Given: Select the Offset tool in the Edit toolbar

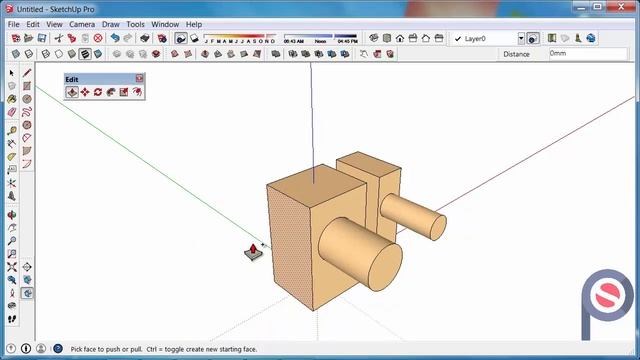Looking at the screenshot, I should [x=137, y=92].
